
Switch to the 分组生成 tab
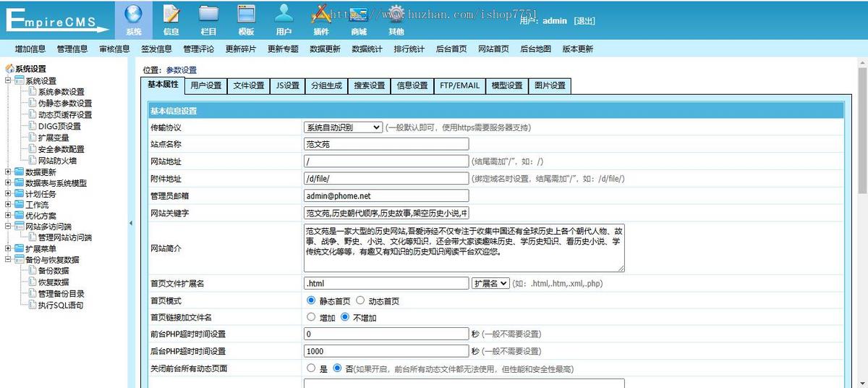(x=326, y=85)
